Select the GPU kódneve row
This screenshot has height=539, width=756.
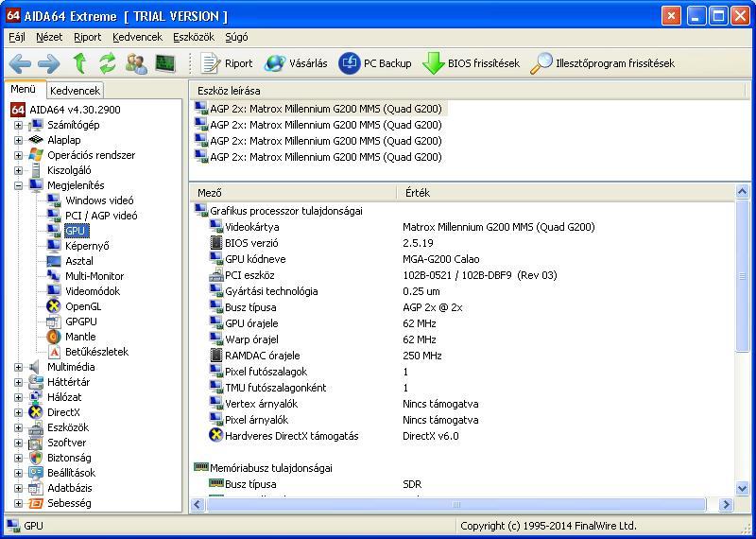[463, 259]
